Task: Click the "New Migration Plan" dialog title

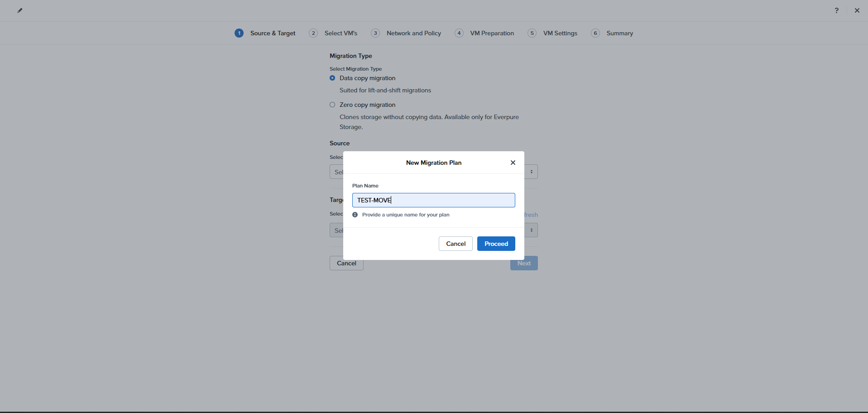Action: pyautogui.click(x=434, y=163)
